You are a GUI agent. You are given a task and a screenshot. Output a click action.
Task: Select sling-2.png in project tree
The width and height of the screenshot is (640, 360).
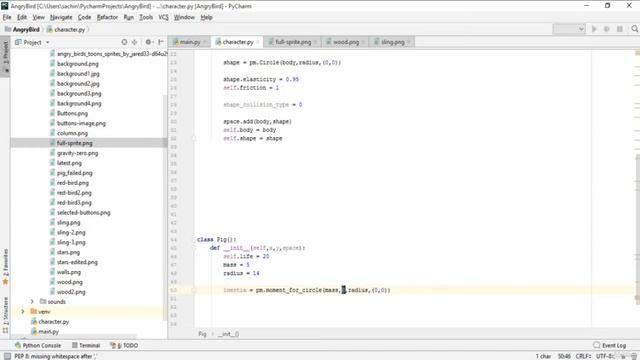tap(71, 232)
